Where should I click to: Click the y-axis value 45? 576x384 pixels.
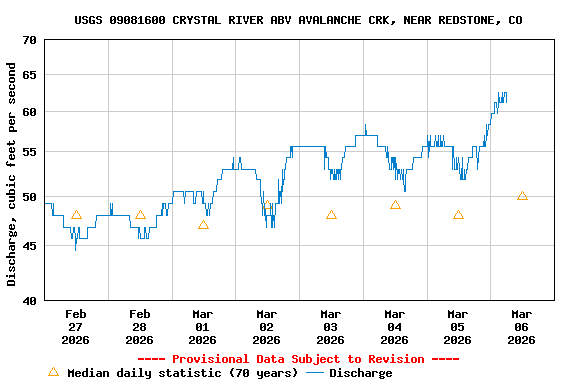30,246
